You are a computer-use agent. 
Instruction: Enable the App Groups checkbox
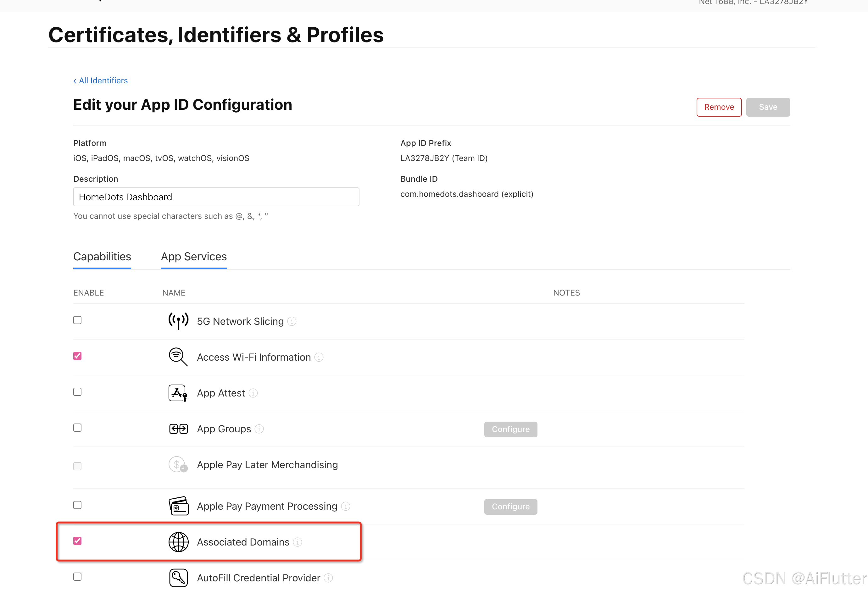coord(77,428)
